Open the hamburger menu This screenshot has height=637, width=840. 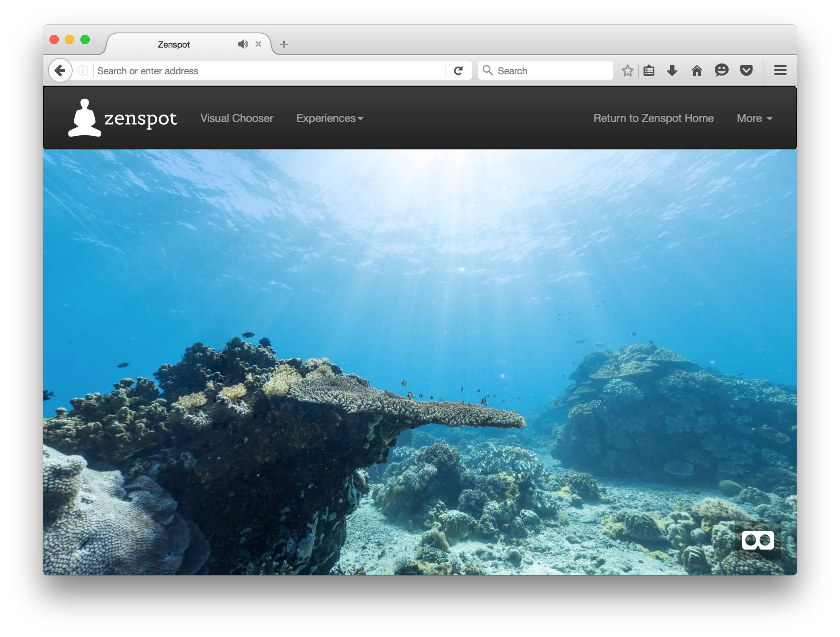(780, 70)
